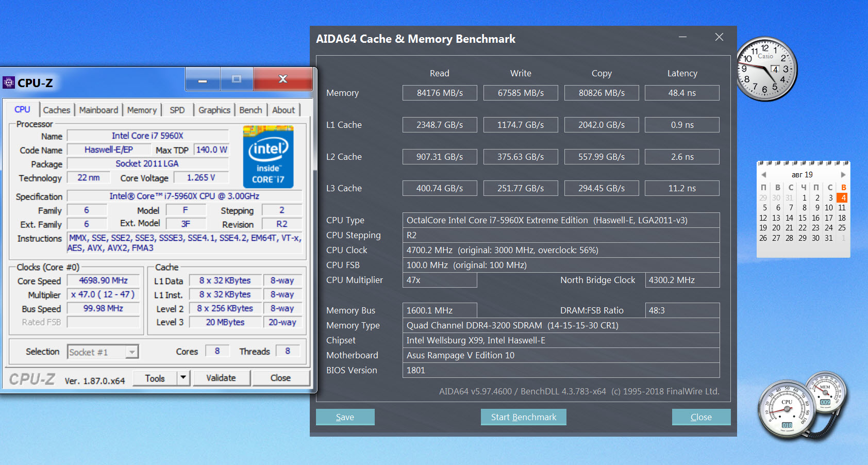Click the Validate button
The width and height of the screenshot is (868, 465).
221,378
